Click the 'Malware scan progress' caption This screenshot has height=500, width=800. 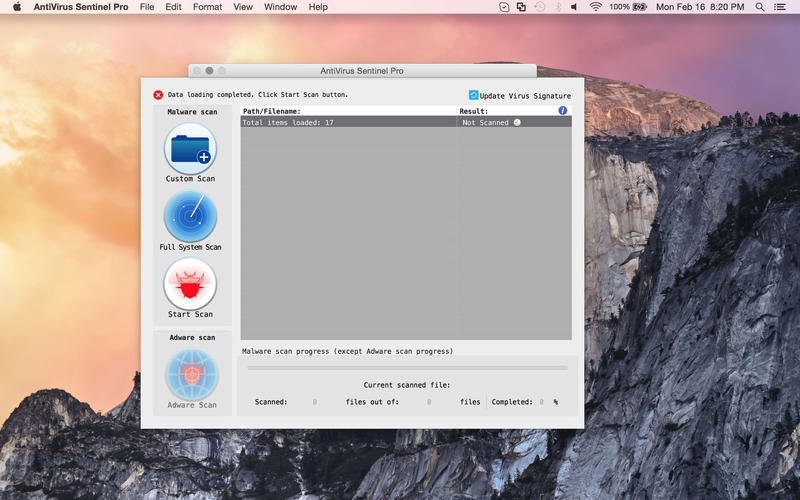347,352
